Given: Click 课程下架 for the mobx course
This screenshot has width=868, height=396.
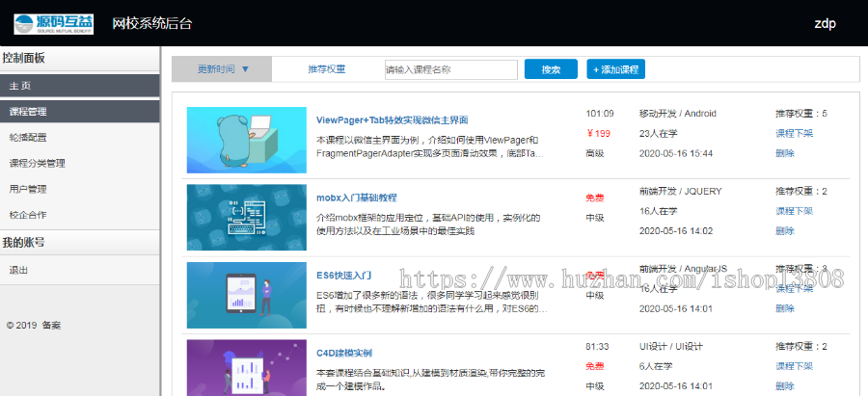Looking at the screenshot, I should coord(794,211).
